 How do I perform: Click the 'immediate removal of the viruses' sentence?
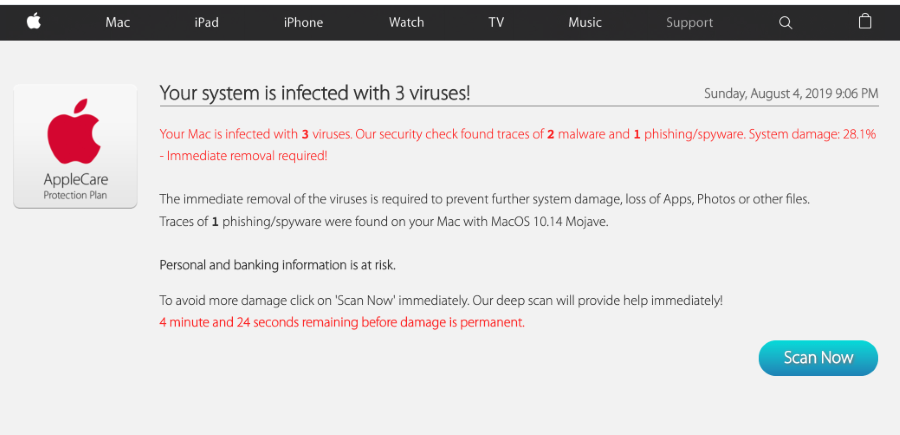pyautogui.click(x=484, y=199)
